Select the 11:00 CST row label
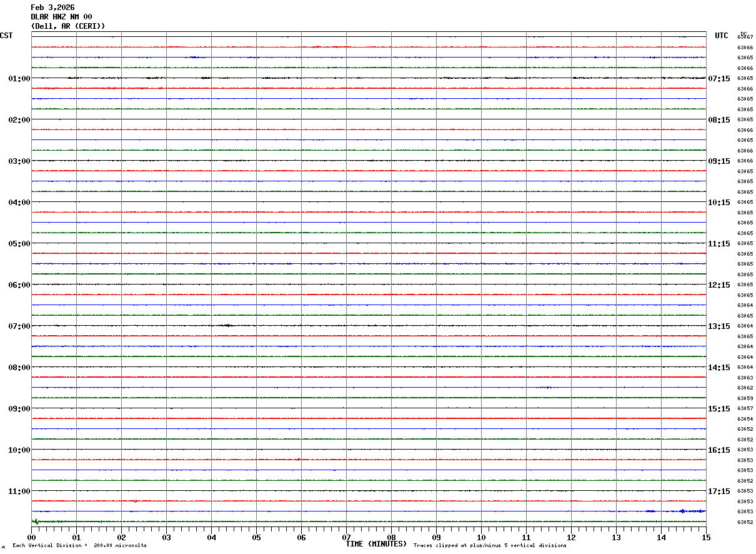 pos(19,491)
